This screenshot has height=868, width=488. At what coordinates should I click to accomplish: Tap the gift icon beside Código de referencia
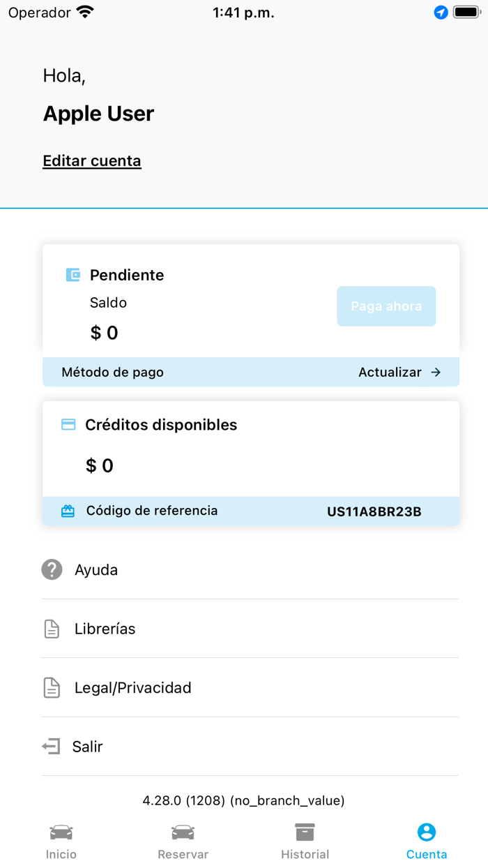pyautogui.click(x=68, y=511)
